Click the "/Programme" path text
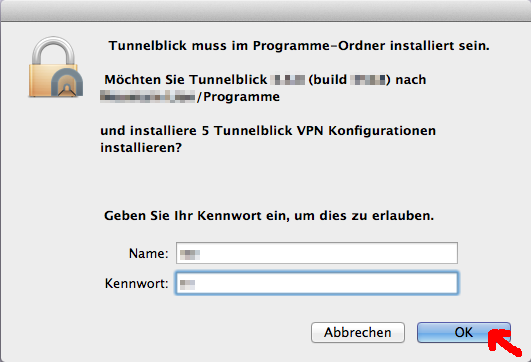531x362 pixels. [x=238, y=97]
